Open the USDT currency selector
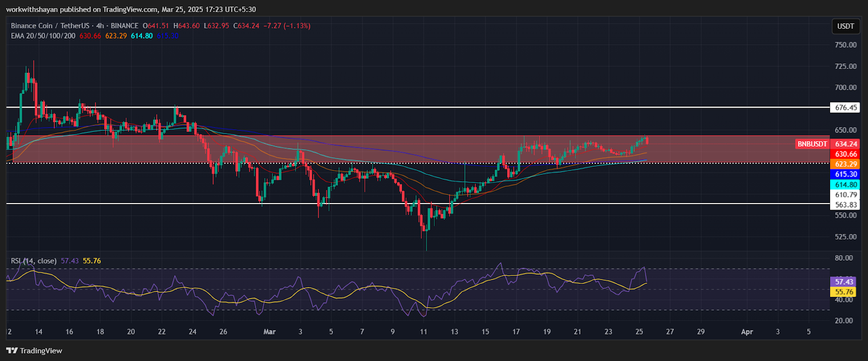 [845, 26]
